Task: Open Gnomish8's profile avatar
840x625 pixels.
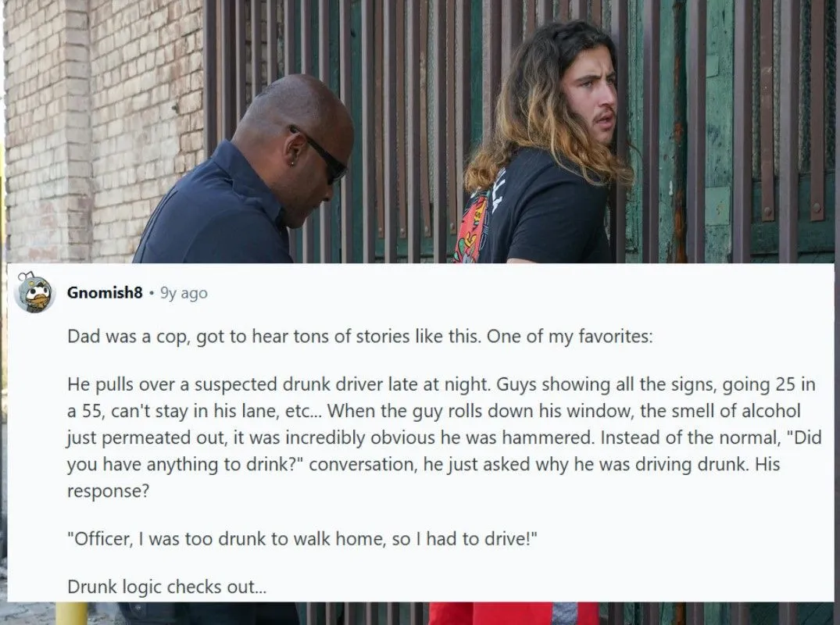Action: [x=34, y=292]
